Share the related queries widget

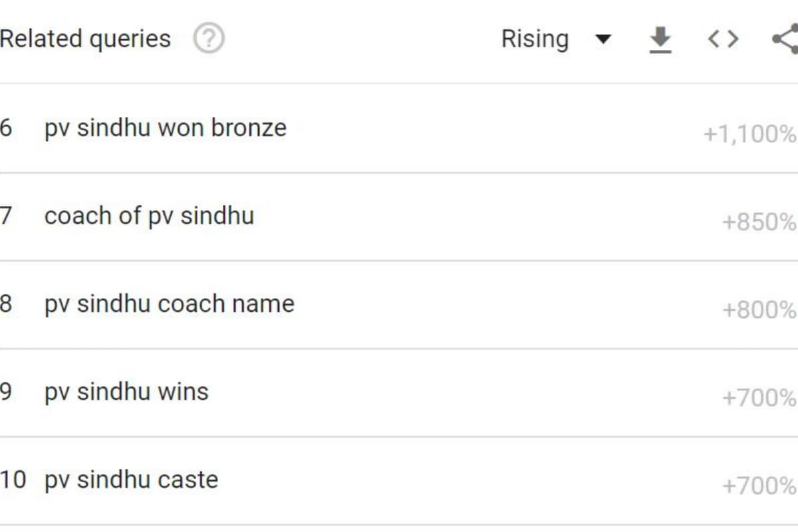(786, 39)
